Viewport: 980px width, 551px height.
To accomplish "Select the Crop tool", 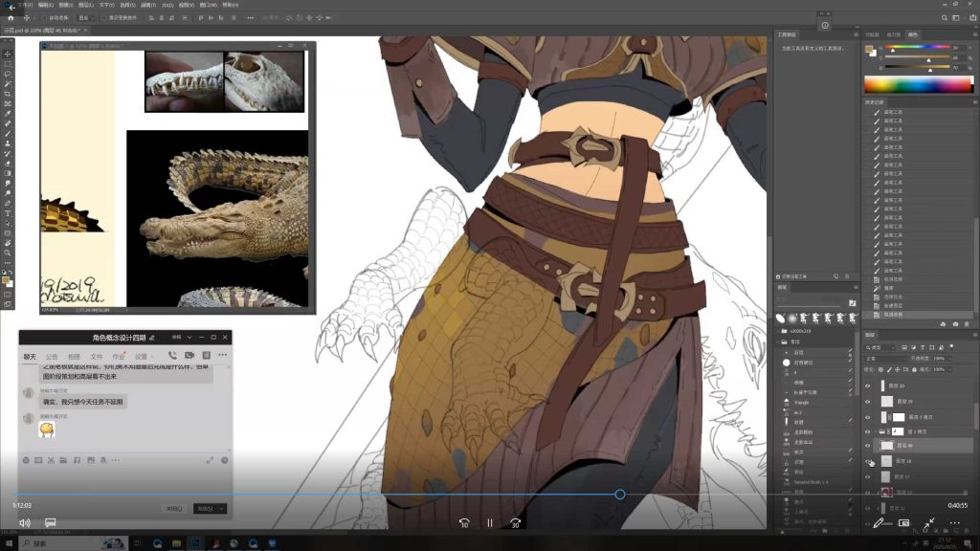I will (x=8, y=94).
